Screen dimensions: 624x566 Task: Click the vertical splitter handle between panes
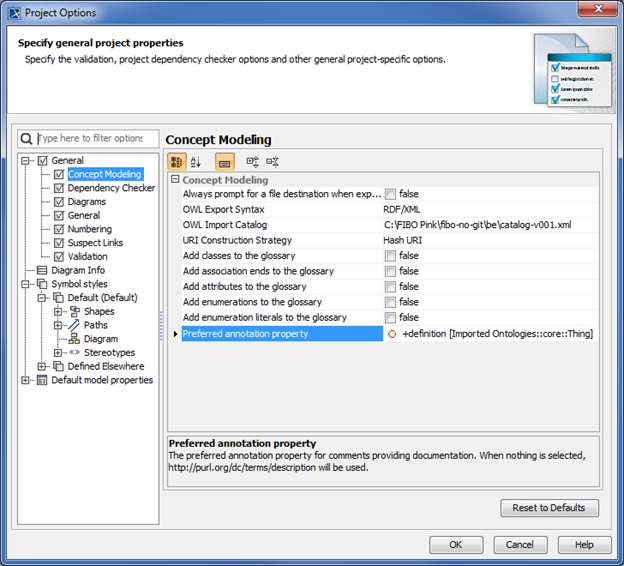coord(161,326)
